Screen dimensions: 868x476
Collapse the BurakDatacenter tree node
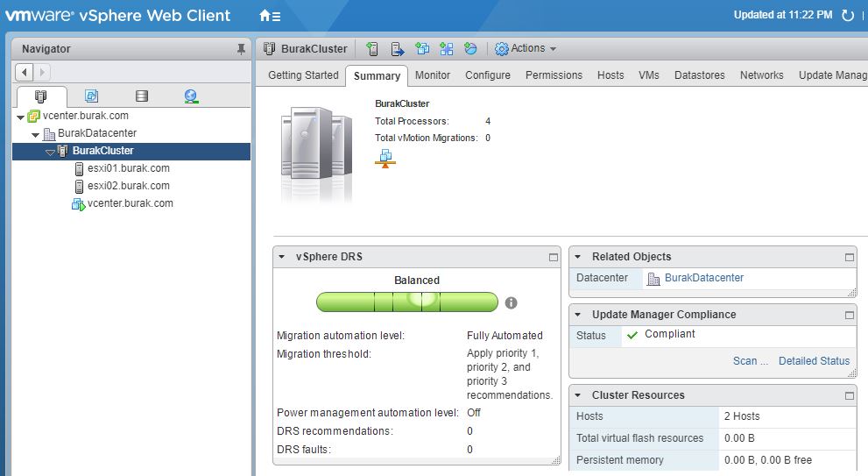click(x=35, y=135)
